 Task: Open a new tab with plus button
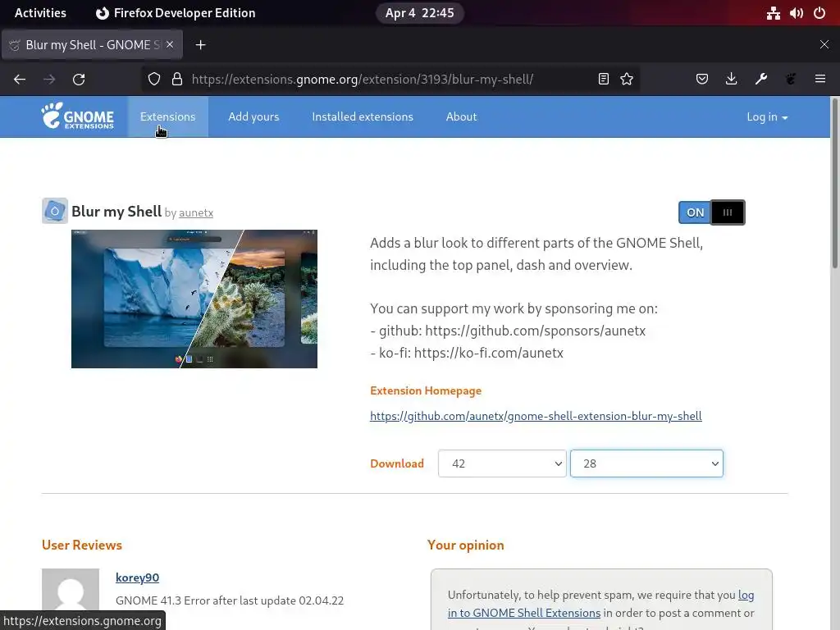coord(200,45)
